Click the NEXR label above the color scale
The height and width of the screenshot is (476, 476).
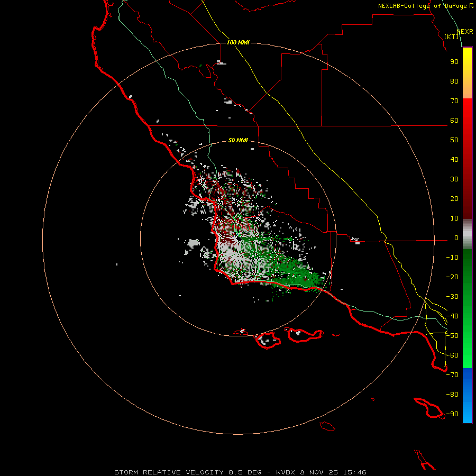pyautogui.click(x=465, y=32)
